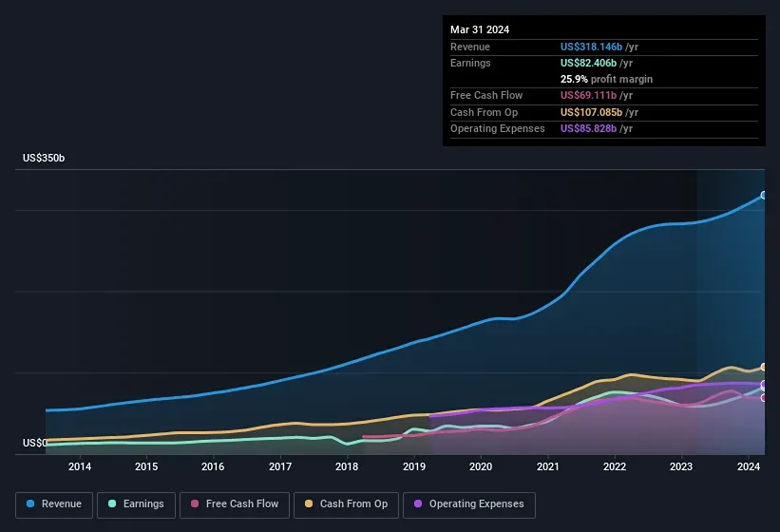Toggle the Earnings series in the legend
Image resolution: width=780 pixels, height=532 pixels.
(x=137, y=504)
